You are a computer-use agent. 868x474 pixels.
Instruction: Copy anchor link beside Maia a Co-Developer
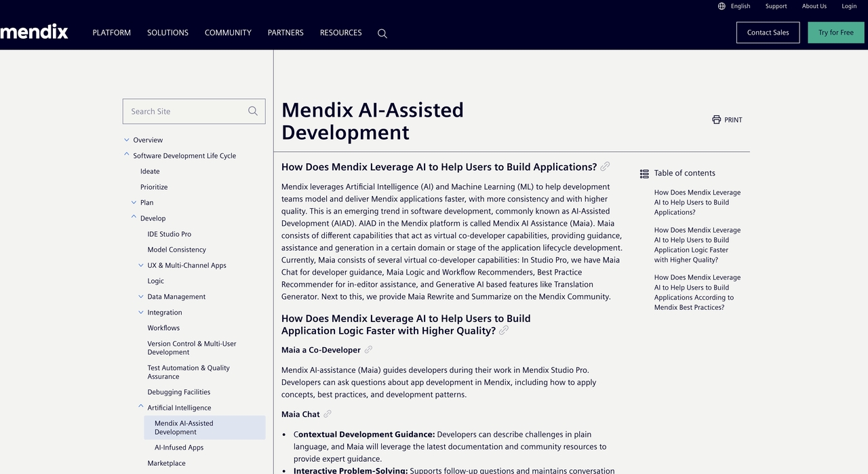click(x=368, y=350)
